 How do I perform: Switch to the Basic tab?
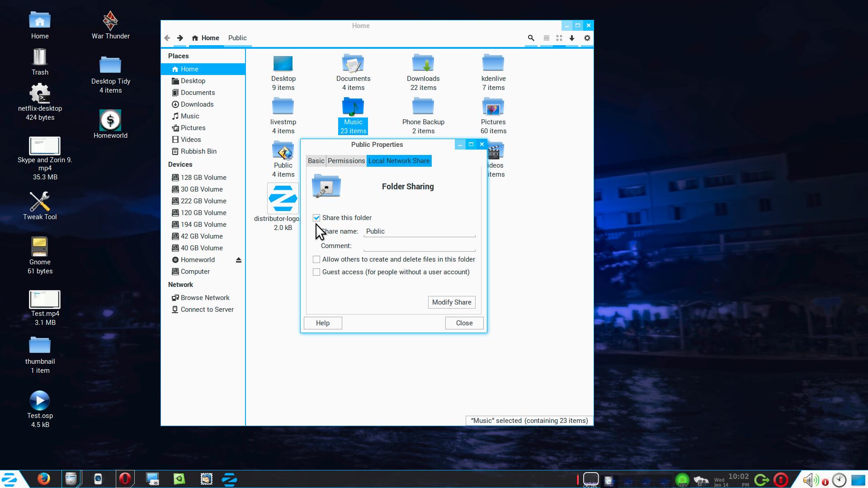[316, 161]
